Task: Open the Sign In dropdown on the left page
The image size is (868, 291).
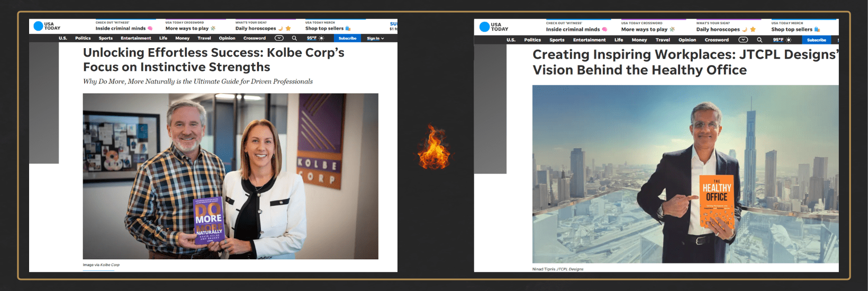Action: point(375,38)
